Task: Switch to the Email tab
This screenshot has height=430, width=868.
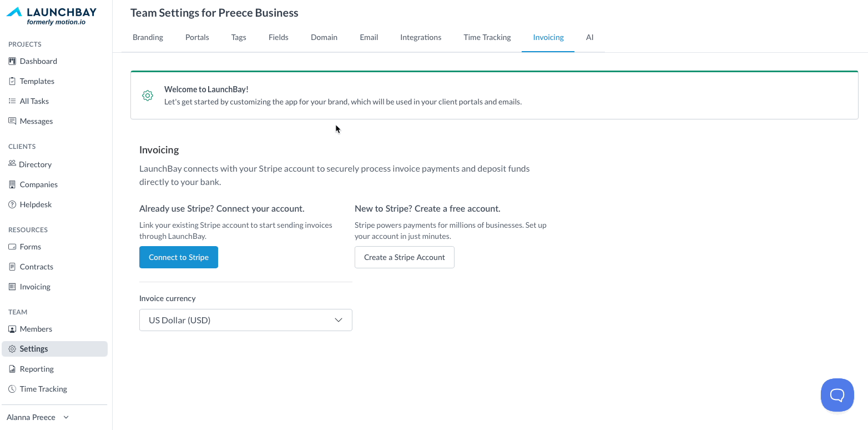Action: pos(369,37)
